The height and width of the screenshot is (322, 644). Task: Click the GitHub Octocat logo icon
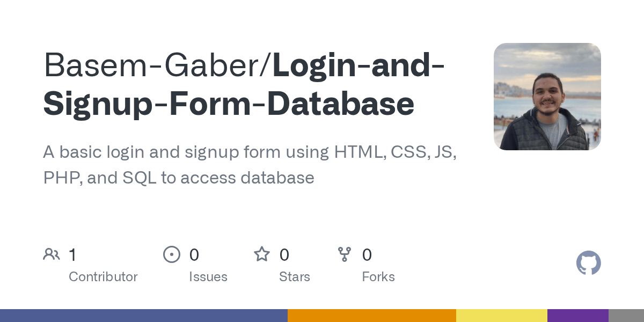(x=588, y=264)
